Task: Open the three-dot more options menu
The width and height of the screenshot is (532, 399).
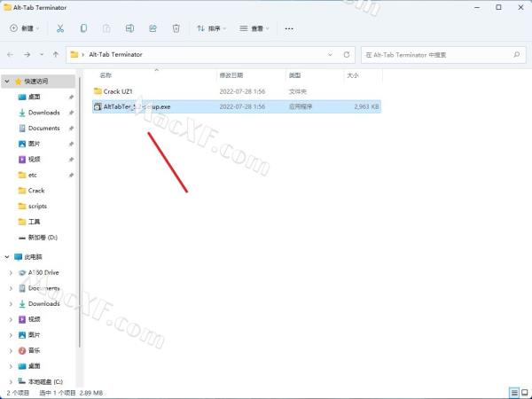Action: coord(289,29)
